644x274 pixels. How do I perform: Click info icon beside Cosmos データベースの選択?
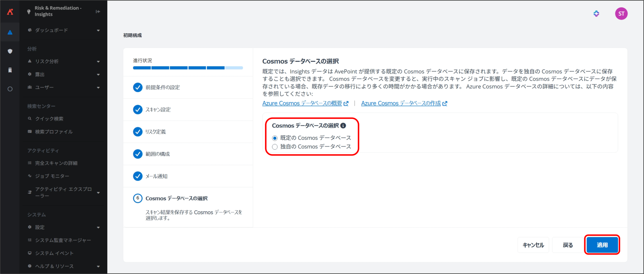pyautogui.click(x=343, y=125)
